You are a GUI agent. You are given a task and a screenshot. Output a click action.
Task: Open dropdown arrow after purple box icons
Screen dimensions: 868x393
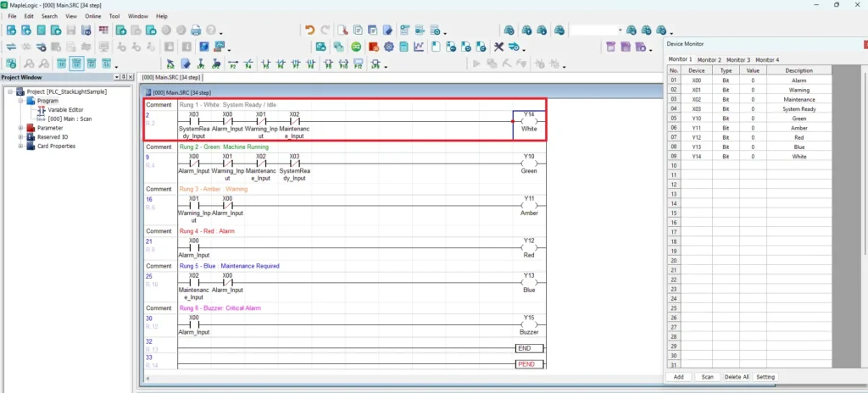pos(650,50)
